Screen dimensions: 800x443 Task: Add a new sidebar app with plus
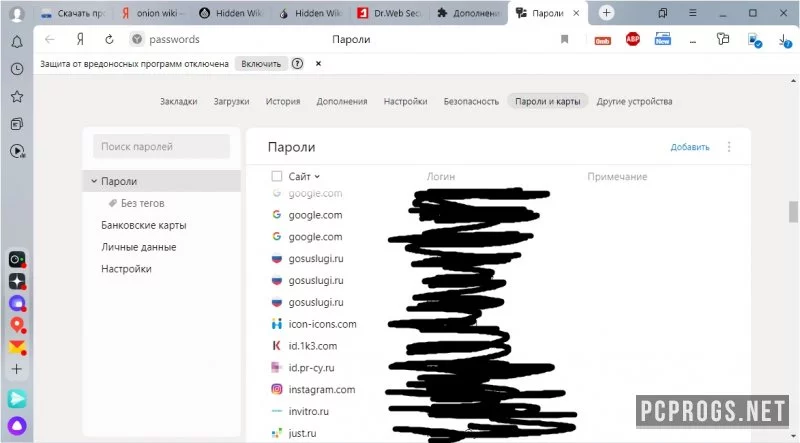tap(17, 369)
